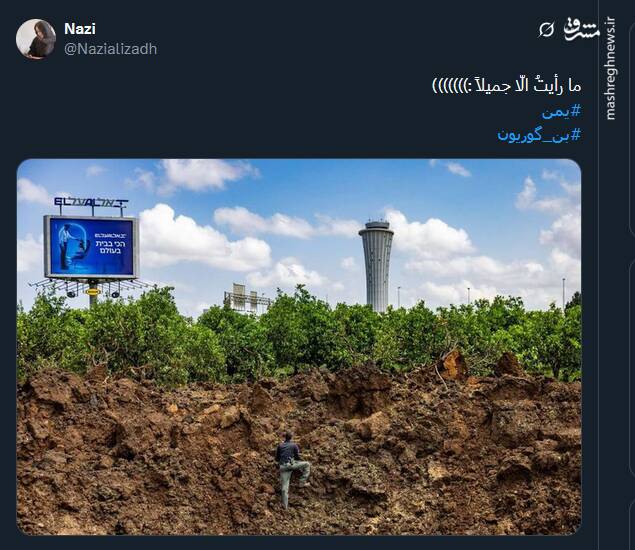Click the El Al logo above the billboard
The image size is (635, 550).
[90, 203]
